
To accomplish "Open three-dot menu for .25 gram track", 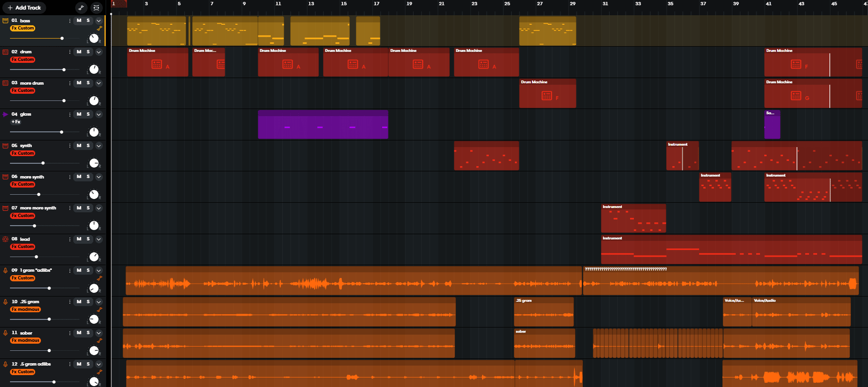I will (x=69, y=302).
